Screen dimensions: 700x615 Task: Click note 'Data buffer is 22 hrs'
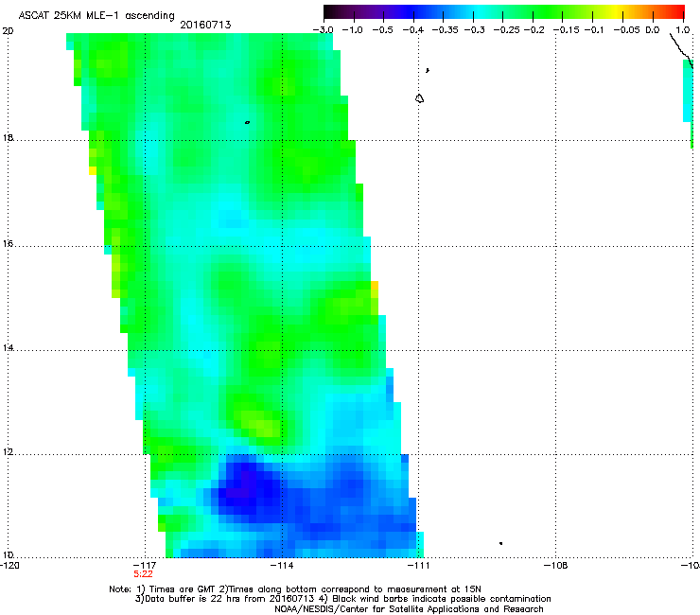click(201, 599)
